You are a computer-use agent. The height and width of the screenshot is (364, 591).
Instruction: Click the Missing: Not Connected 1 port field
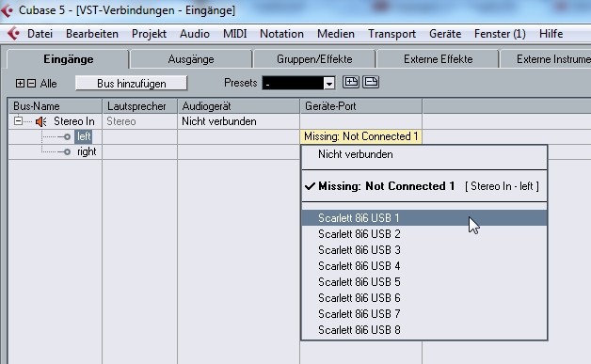[x=361, y=136]
